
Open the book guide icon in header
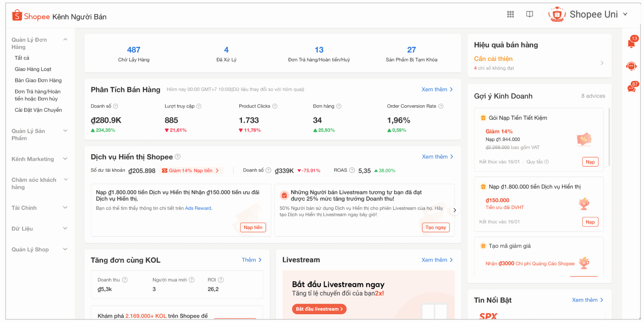pos(529,14)
